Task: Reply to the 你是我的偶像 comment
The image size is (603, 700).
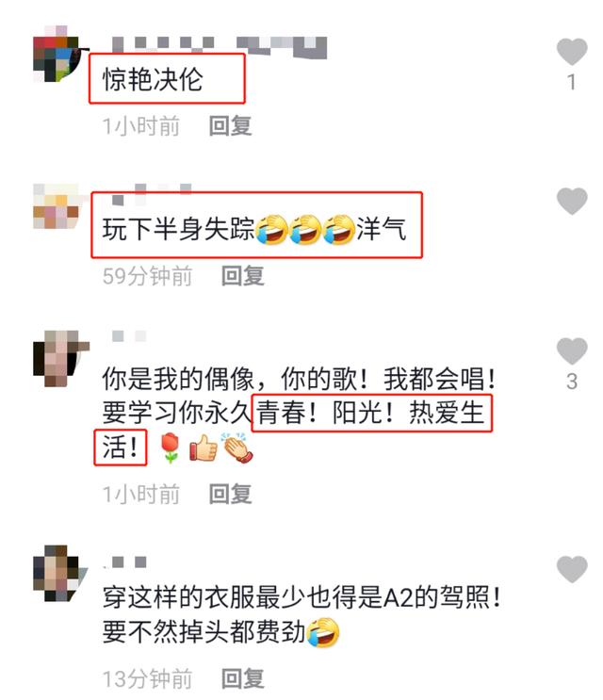Action: point(230,494)
